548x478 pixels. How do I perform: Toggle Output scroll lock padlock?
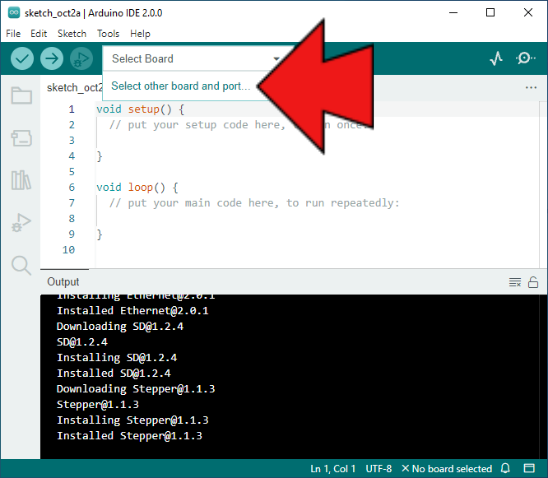click(x=533, y=282)
